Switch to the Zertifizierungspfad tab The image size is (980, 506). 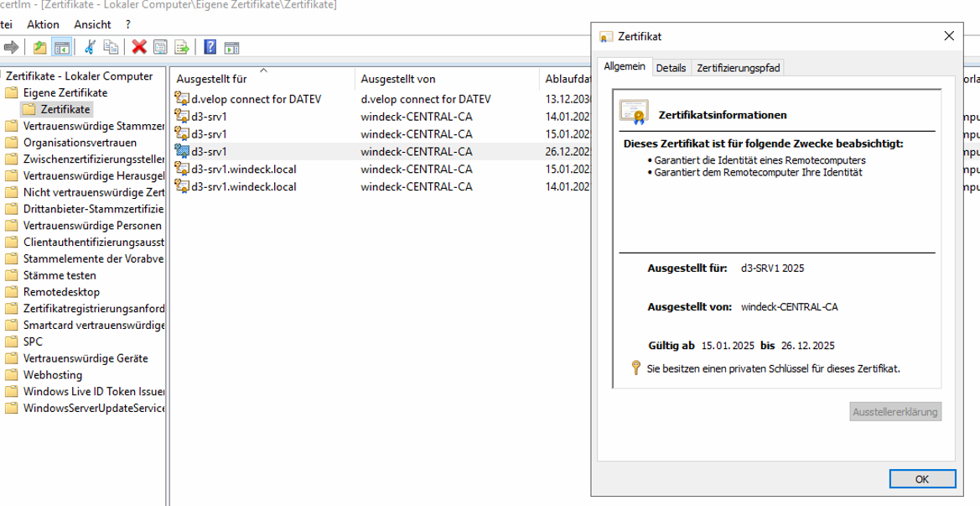738,68
